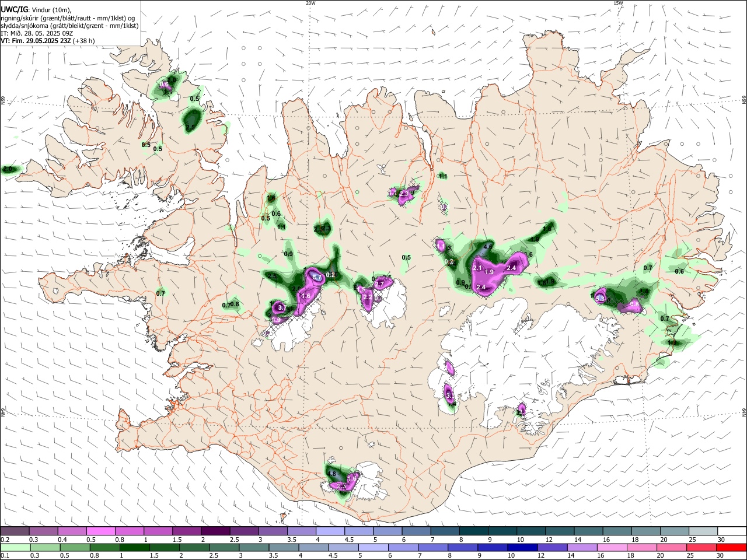Click the 'rigning/skúrir' legend description line
747x560 pixels.
pos(68,17)
